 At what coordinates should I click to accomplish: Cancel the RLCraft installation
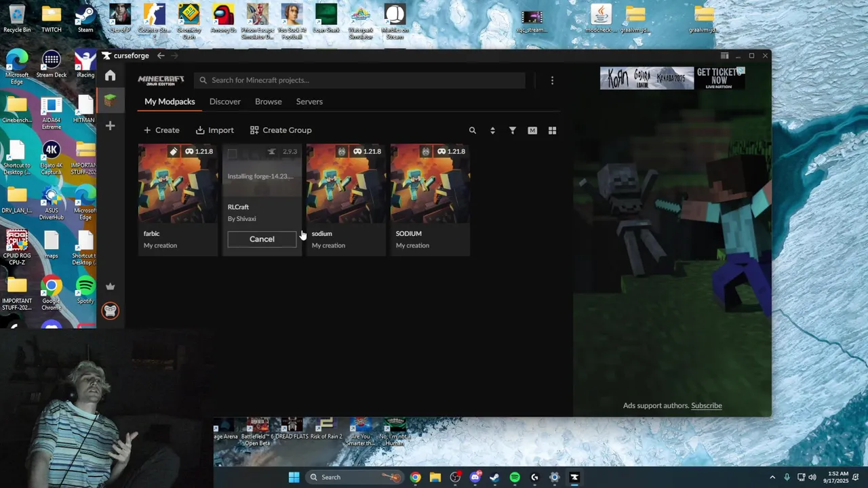[262, 239]
